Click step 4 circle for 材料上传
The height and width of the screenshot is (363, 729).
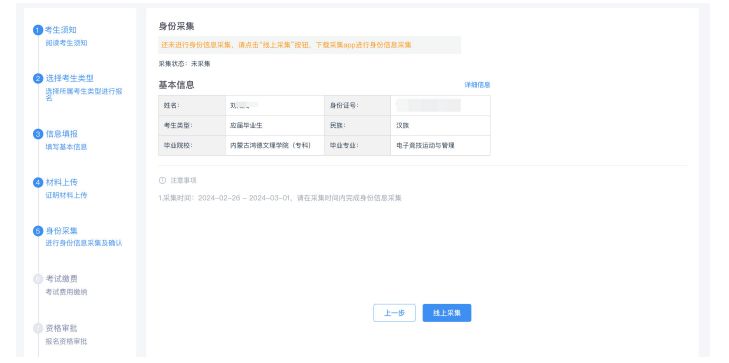click(38, 183)
